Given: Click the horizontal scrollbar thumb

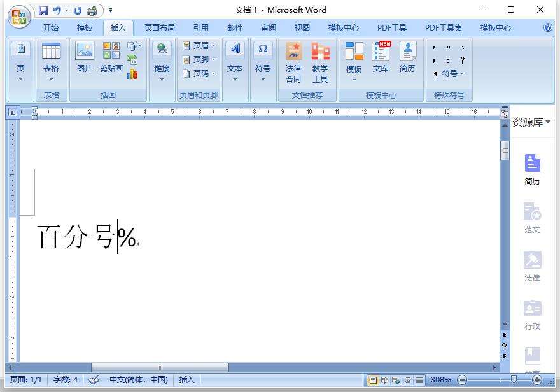Looking at the screenshot, I should pyautogui.click(x=160, y=367).
